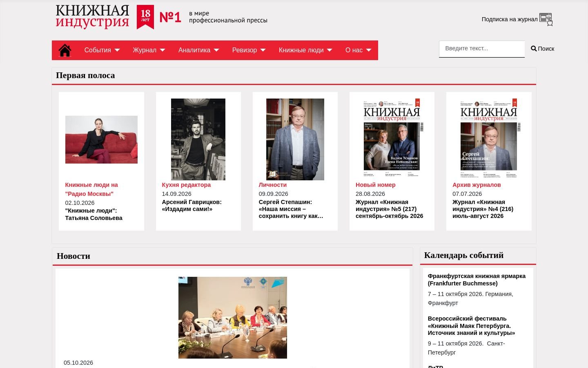Click the magazine subscription computer icon
The image size is (588, 368).
click(546, 19)
